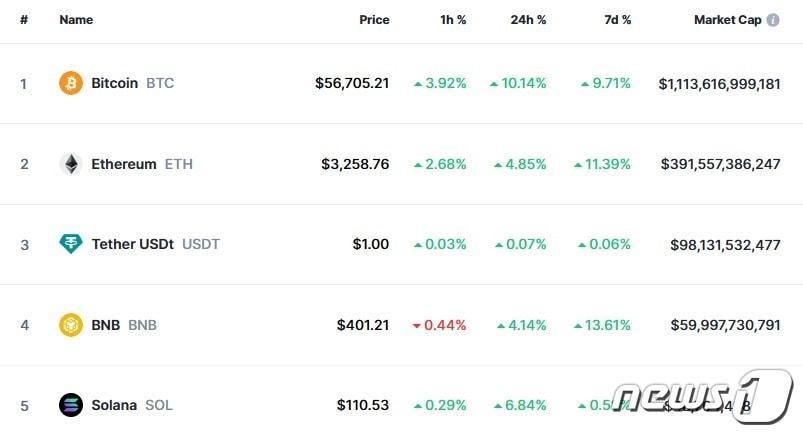The width and height of the screenshot is (803, 436).
Task: Click the Ethereum diamond logo icon
Action: tap(71, 164)
